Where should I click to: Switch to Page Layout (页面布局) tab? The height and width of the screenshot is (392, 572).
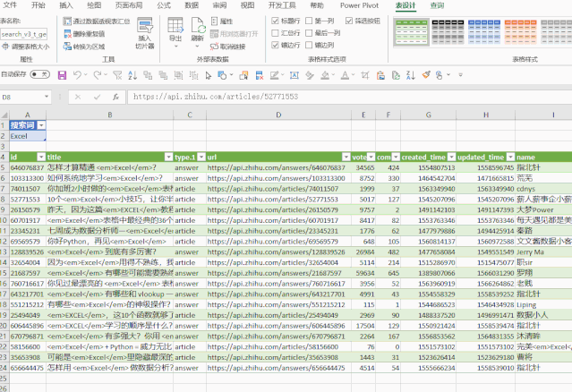[x=129, y=5]
